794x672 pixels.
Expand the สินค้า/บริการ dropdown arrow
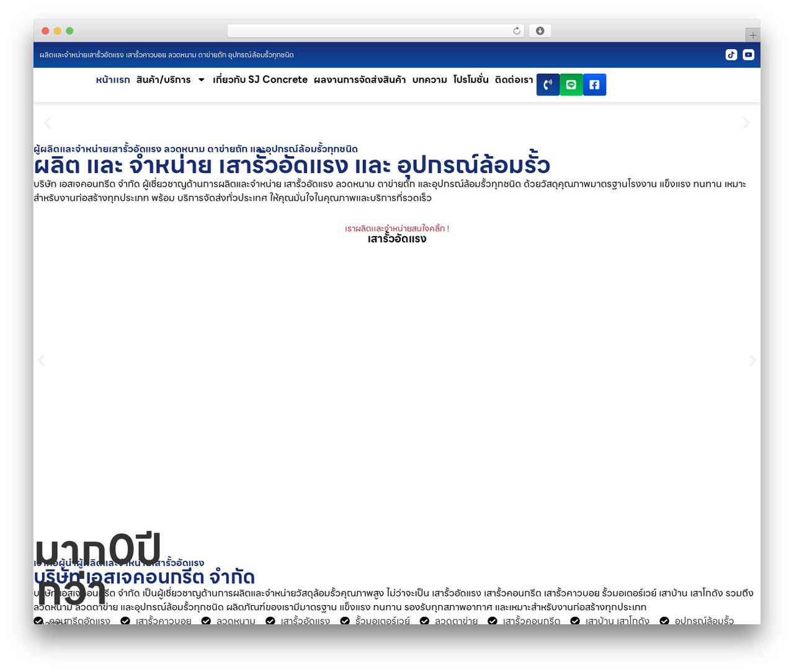201,80
